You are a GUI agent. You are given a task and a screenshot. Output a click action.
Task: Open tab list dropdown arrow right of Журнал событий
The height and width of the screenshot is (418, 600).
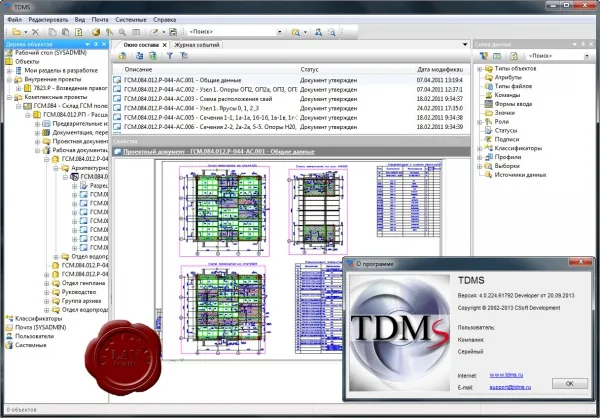pyautogui.click(x=465, y=45)
